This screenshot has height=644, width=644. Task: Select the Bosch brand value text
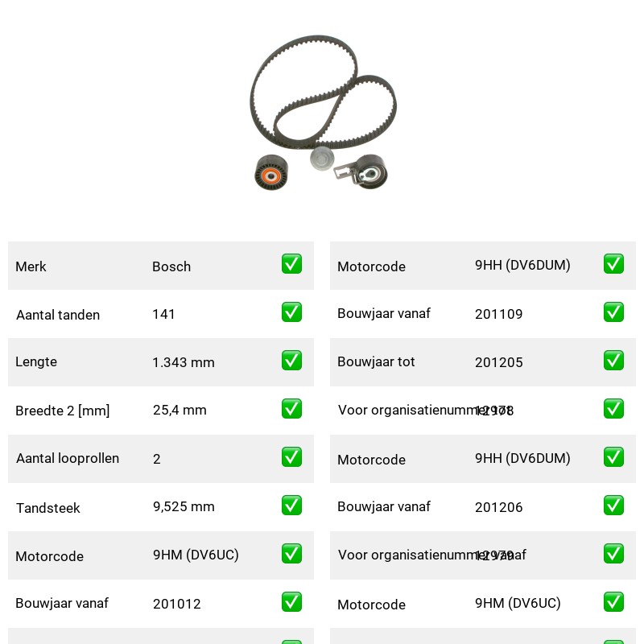[x=171, y=266]
